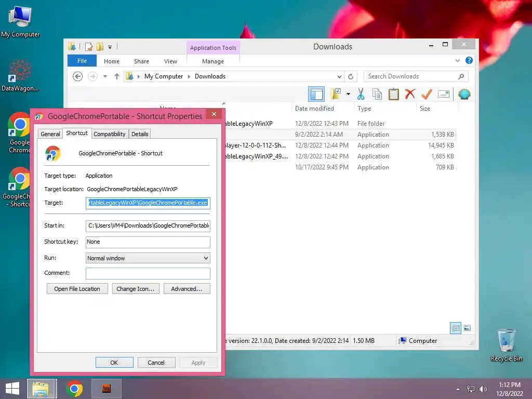
Task: Click the Cut scissors icon
Action: coord(361,94)
